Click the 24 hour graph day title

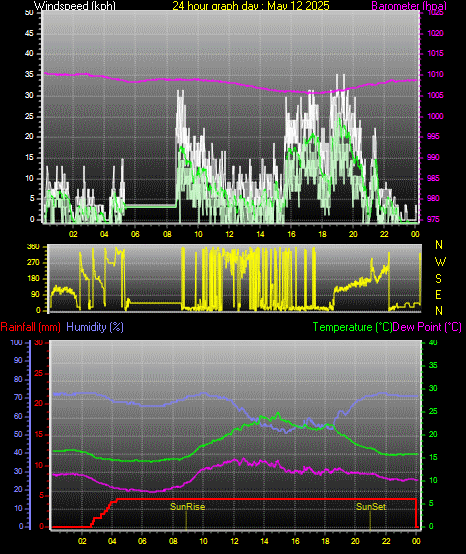pos(251,5)
